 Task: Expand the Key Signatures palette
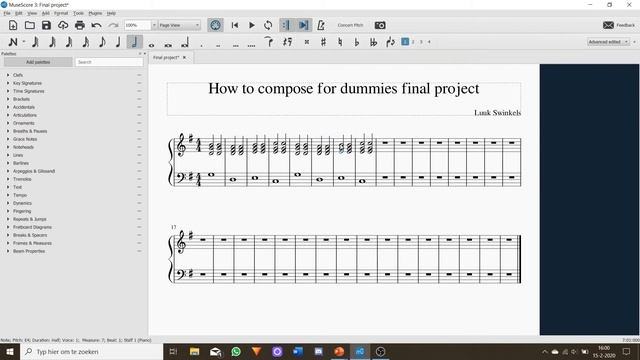[x=8, y=83]
